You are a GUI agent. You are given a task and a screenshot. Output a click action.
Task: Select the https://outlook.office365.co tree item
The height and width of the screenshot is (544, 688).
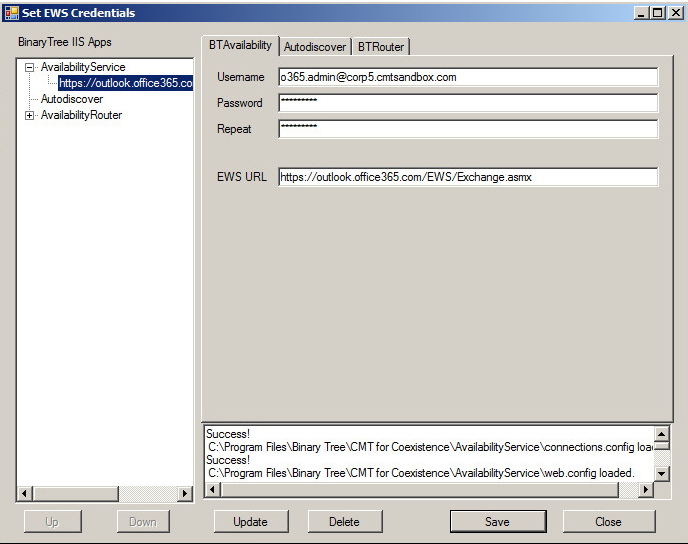pyautogui.click(x=125, y=83)
